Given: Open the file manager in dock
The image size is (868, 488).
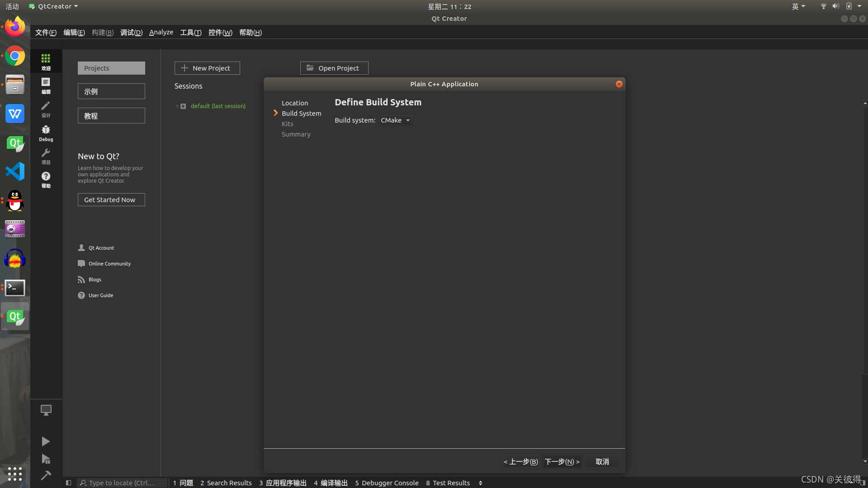Looking at the screenshot, I should pos(15,85).
